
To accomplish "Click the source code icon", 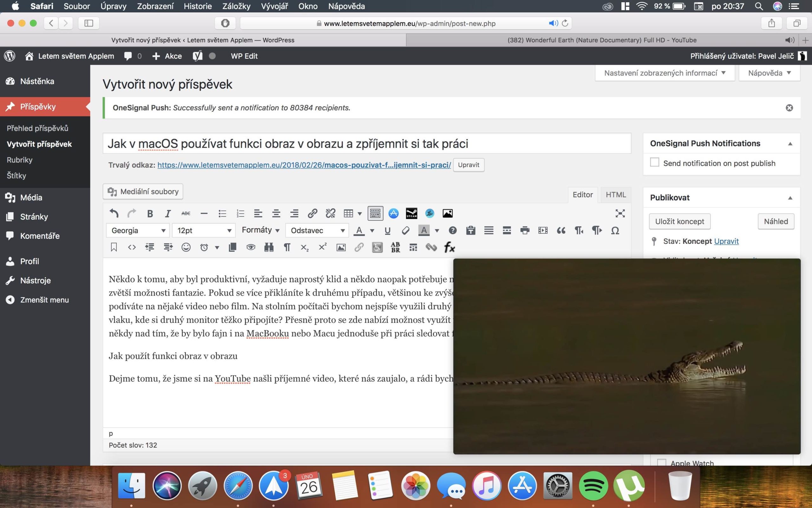I will 132,248.
